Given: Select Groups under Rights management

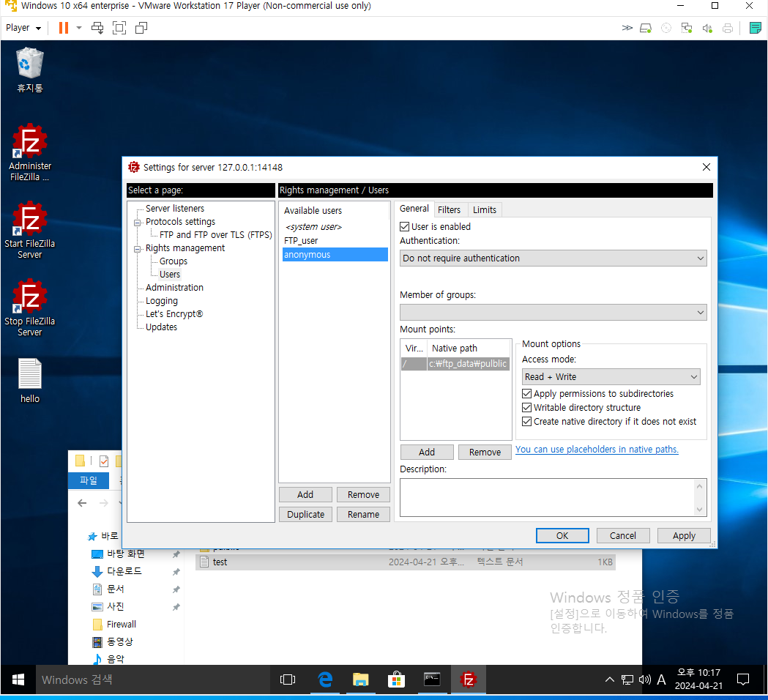Looking at the screenshot, I should pyautogui.click(x=174, y=261).
